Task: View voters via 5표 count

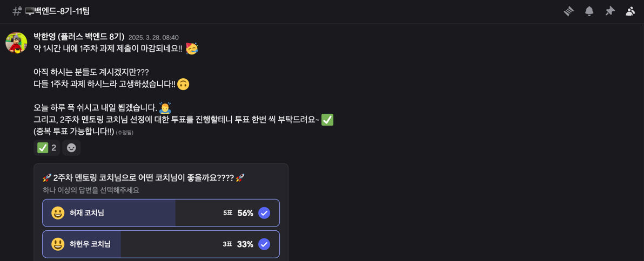Action: coord(228,213)
